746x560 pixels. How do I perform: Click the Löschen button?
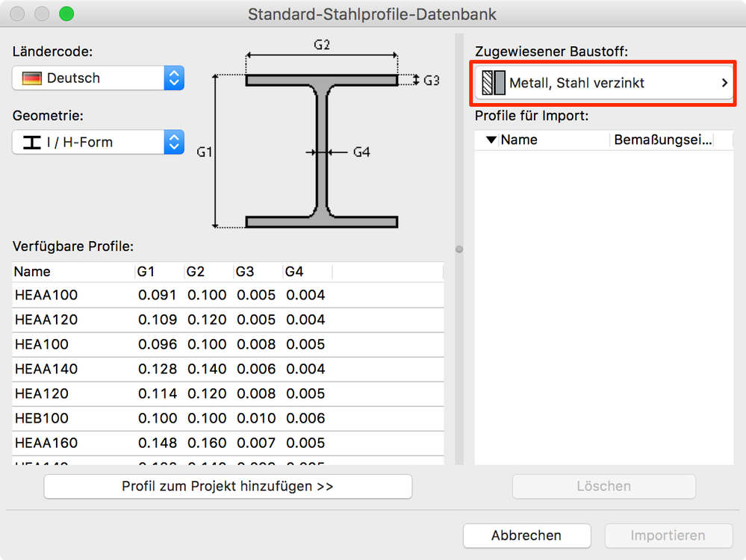604,486
